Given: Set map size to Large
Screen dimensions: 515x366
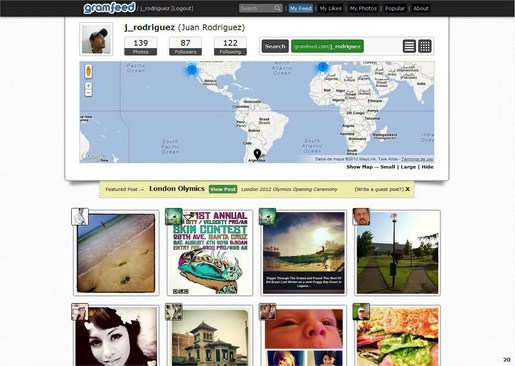Looking at the screenshot, I should pos(408,167).
